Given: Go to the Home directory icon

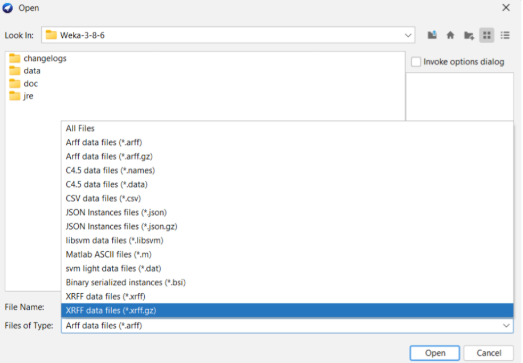Looking at the screenshot, I should click(450, 35).
